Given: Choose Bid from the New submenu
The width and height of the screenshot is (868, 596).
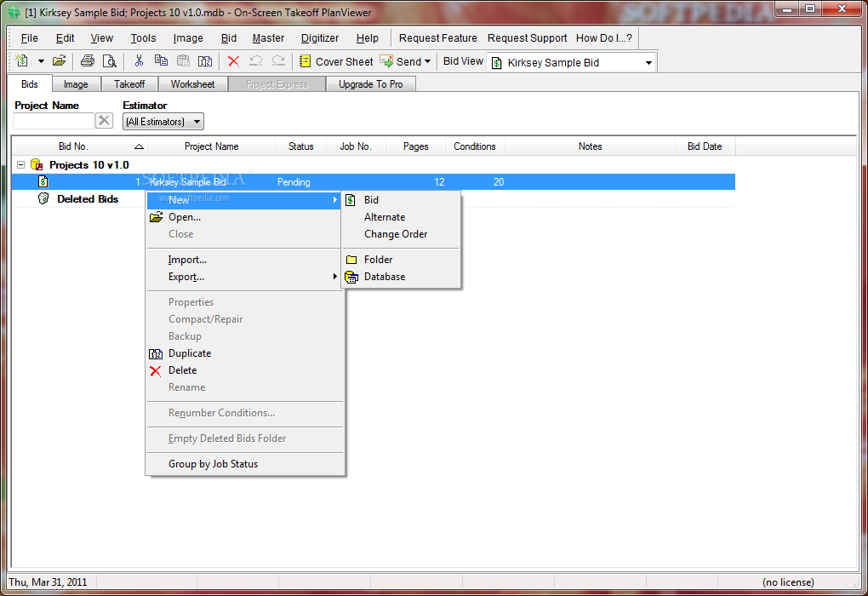Looking at the screenshot, I should click(x=402, y=200).
